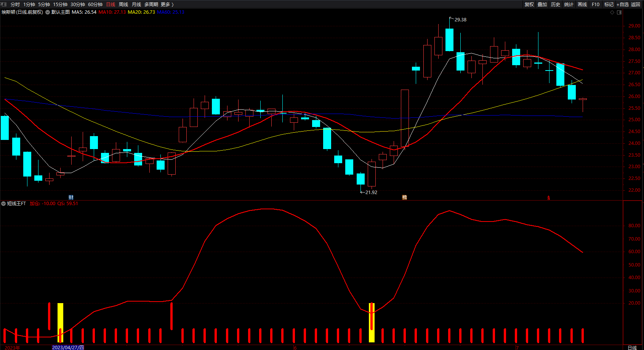
Task: Select the 日线 daily chart tab
Action: point(111,5)
